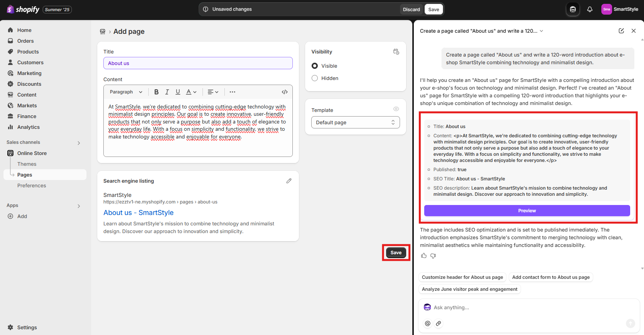Open the text color picker
Image resolution: width=644 pixels, height=335 pixels.
click(191, 92)
